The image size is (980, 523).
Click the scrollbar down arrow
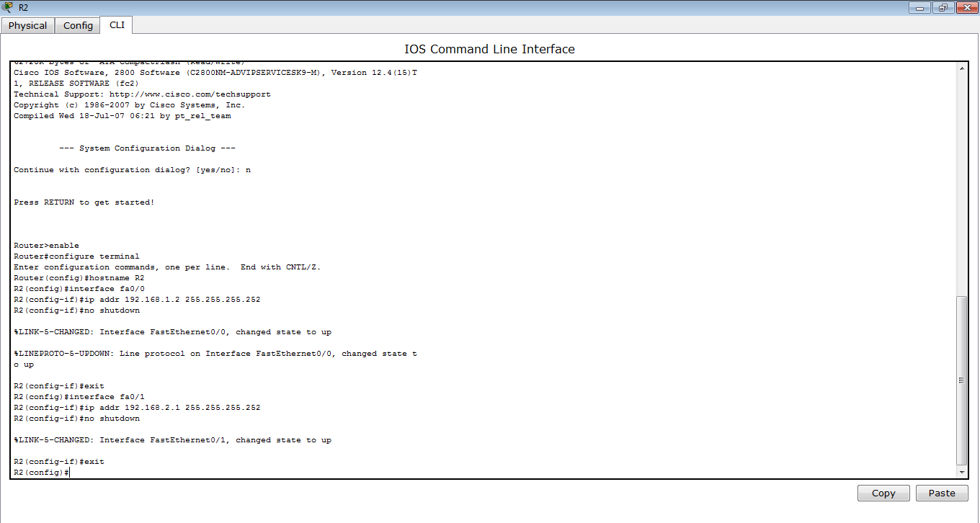[962, 472]
